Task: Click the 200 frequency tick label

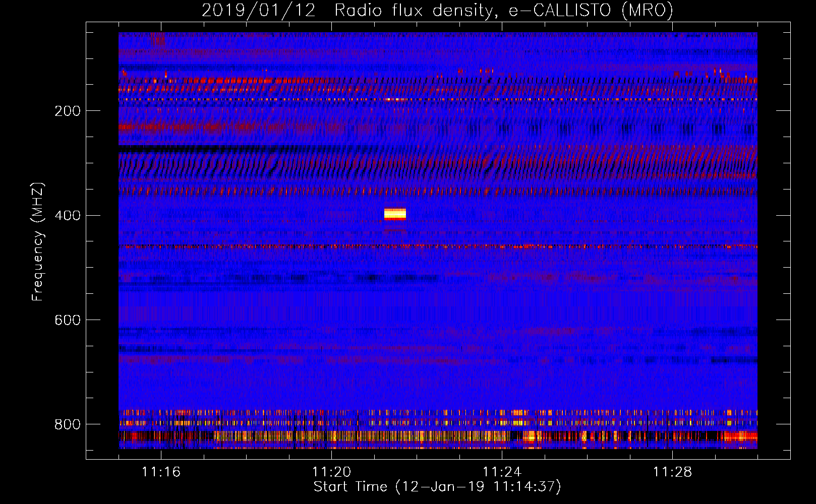Action: pyautogui.click(x=68, y=111)
